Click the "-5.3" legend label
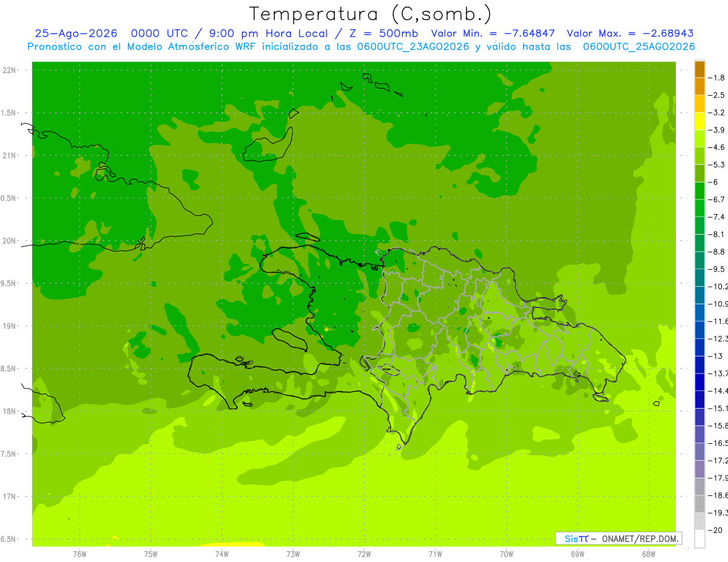This screenshot has width=728, height=562. coord(718,164)
